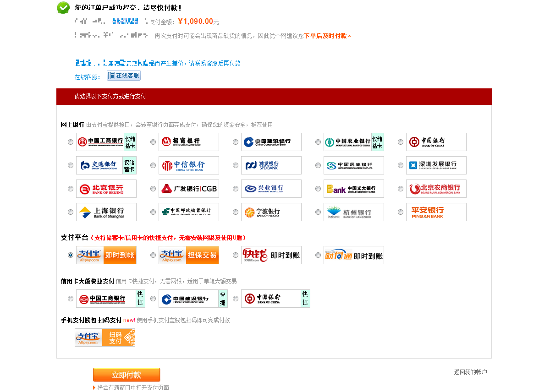Select the 平安银行 radio button

(x=401, y=212)
